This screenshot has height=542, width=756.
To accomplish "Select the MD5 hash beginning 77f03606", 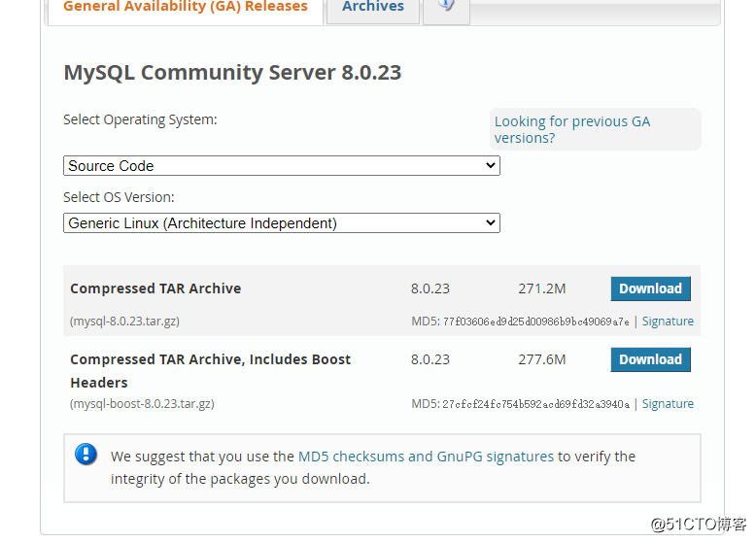I will pyautogui.click(x=536, y=322).
